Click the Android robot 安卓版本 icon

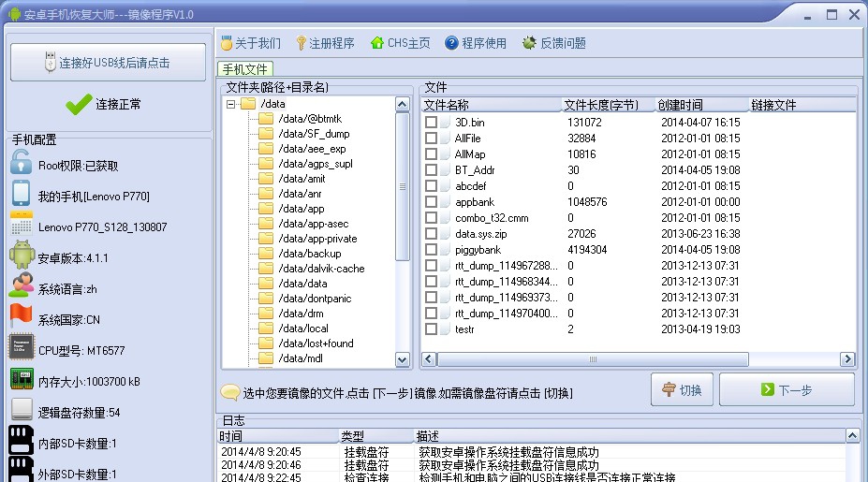(22, 256)
